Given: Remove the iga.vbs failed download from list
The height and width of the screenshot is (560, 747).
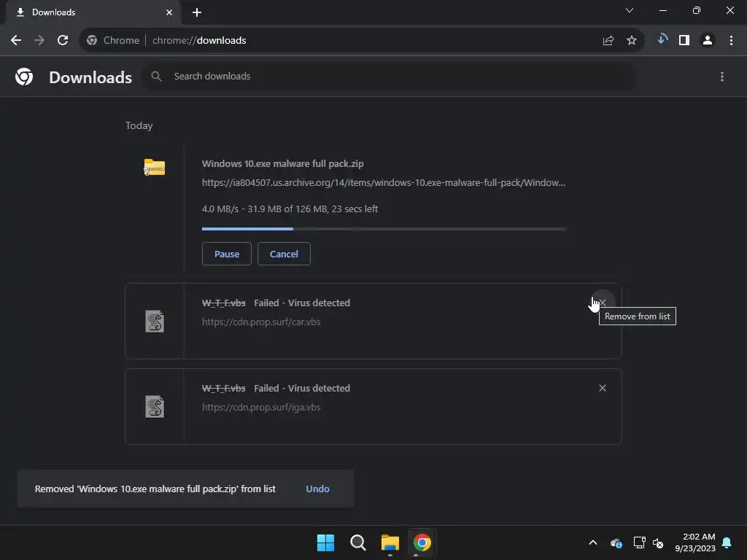Looking at the screenshot, I should pyautogui.click(x=603, y=388).
